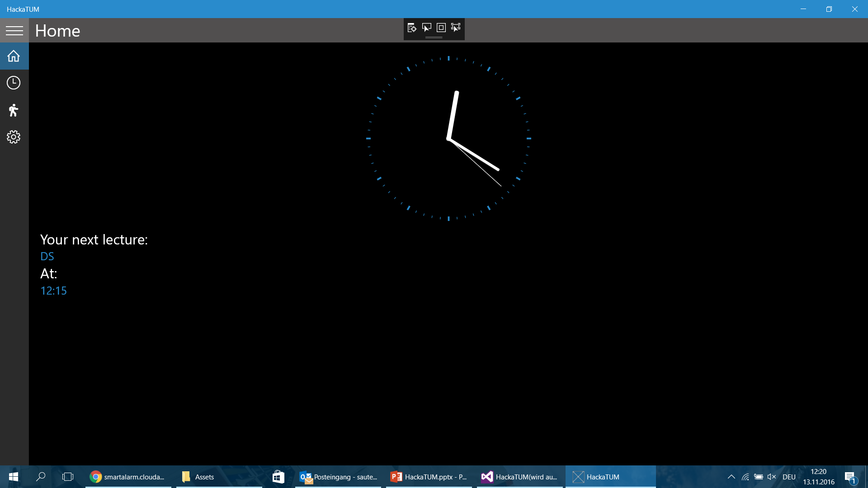Open the walking person page in sidebar
The height and width of the screenshot is (488, 868).
tap(14, 110)
